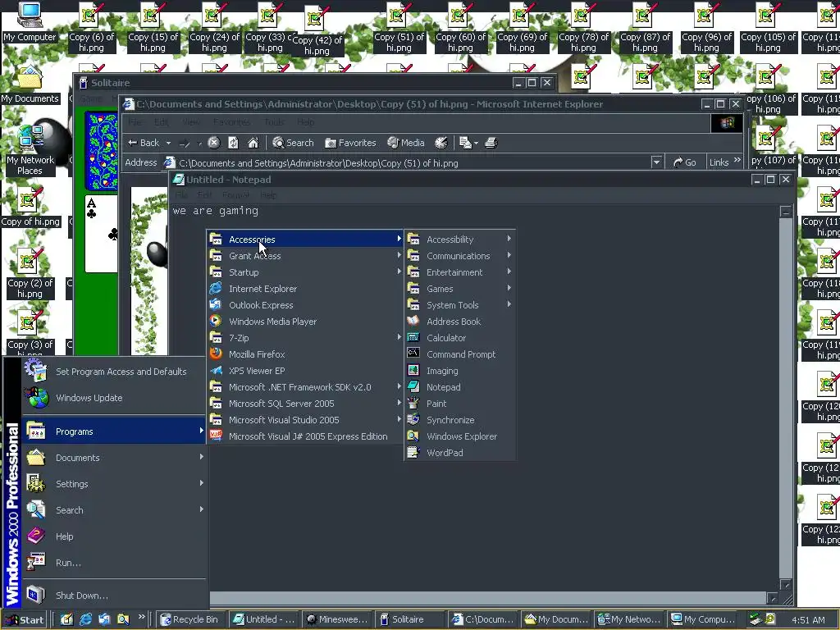Expand Microsoft Visual Studio 2005 folder
The height and width of the screenshot is (630, 840).
point(305,420)
